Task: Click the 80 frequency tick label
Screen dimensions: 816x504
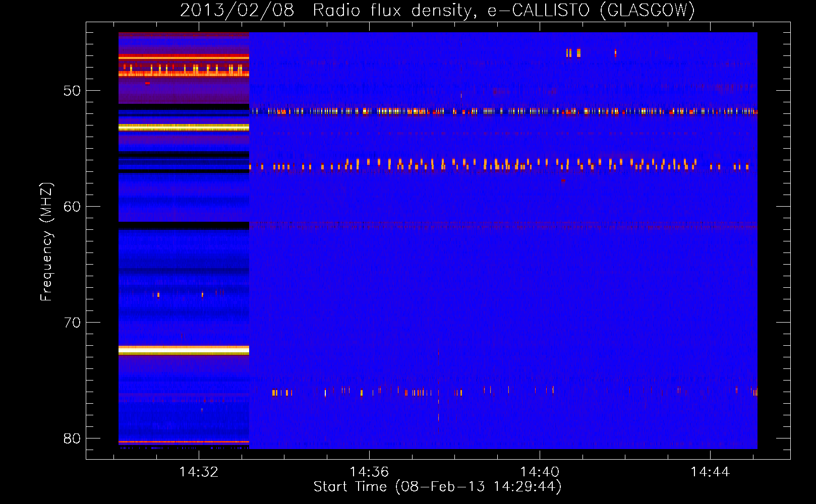Action: (72, 438)
